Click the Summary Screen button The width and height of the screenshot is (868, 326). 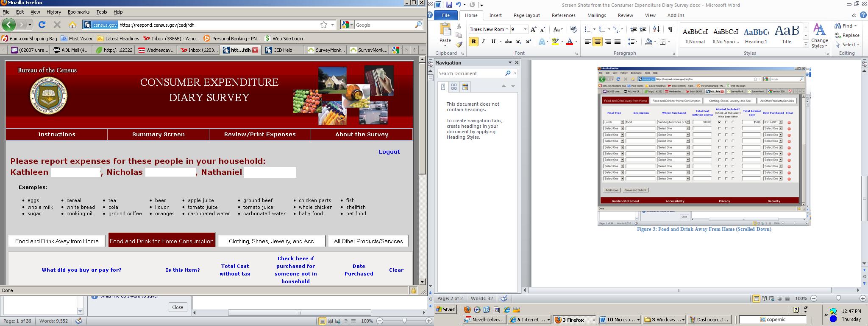(158, 134)
